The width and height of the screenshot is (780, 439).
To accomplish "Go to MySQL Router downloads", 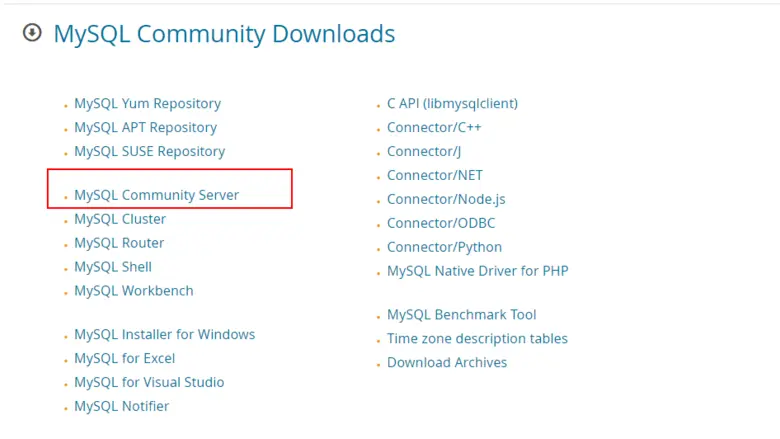I will [x=119, y=243].
